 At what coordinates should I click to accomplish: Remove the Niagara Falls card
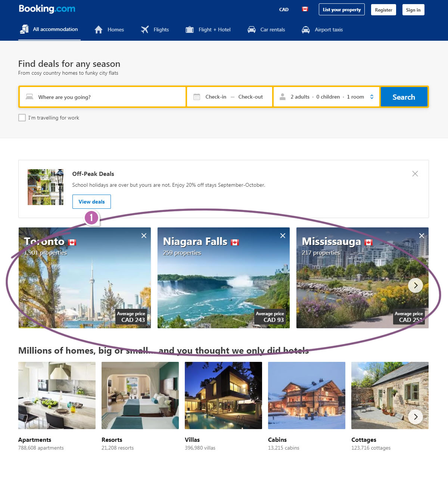283,236
